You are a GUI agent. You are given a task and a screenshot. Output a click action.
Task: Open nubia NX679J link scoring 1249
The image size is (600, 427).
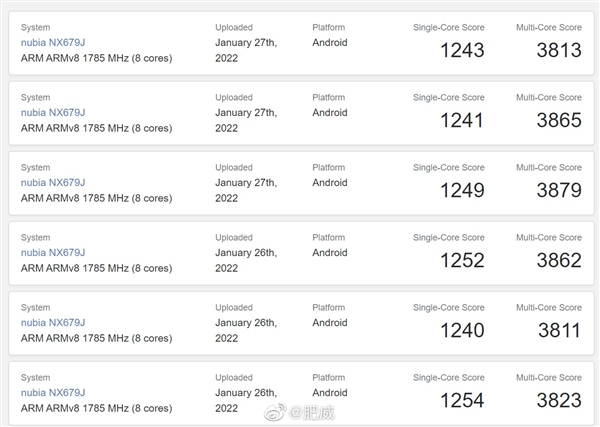[x=53, y=183]
